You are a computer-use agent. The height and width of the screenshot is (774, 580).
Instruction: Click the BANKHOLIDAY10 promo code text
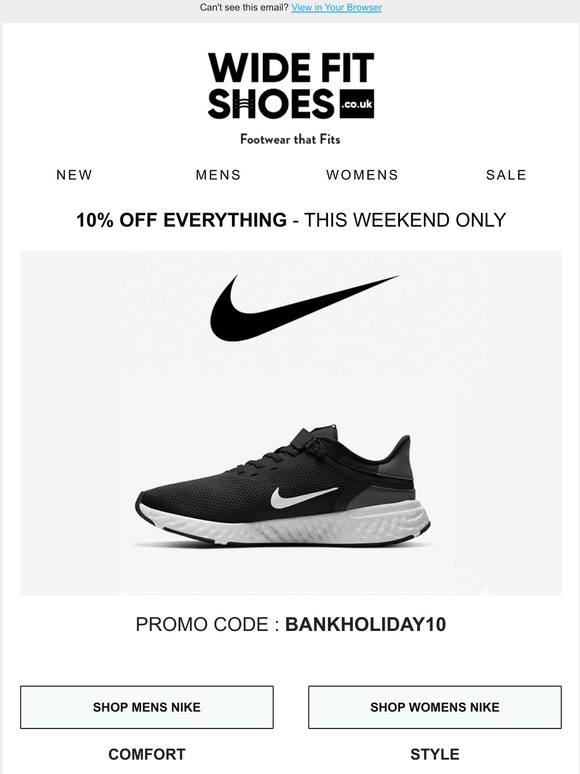click(365, 624)
